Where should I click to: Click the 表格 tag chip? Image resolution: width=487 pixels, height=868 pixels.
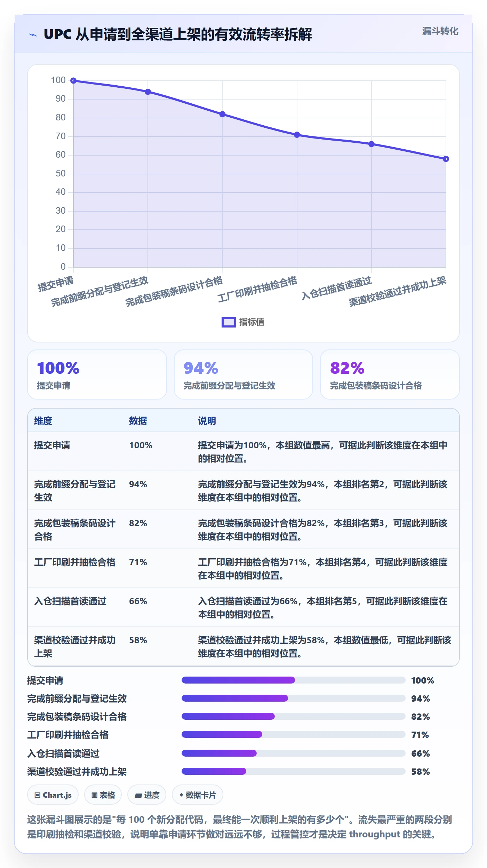(x=103, y=795)
